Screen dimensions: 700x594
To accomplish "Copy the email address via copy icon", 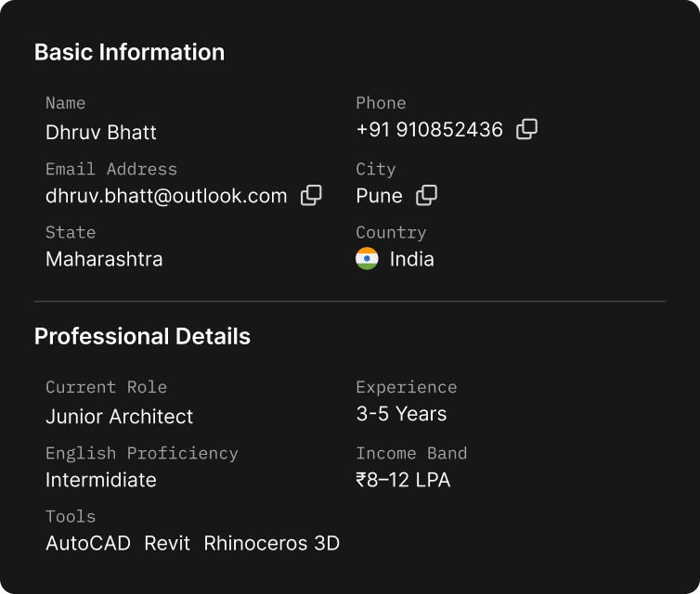I will (311, 196).
